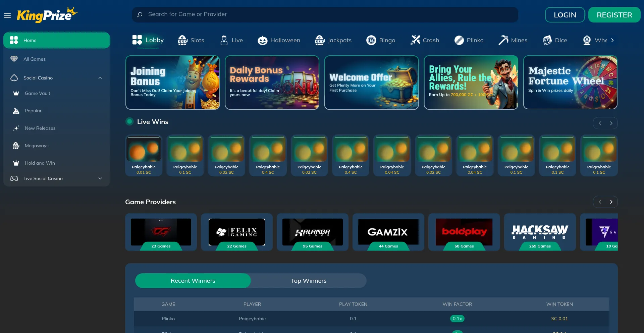Click the REGISTER button

[x=614, y=15]
